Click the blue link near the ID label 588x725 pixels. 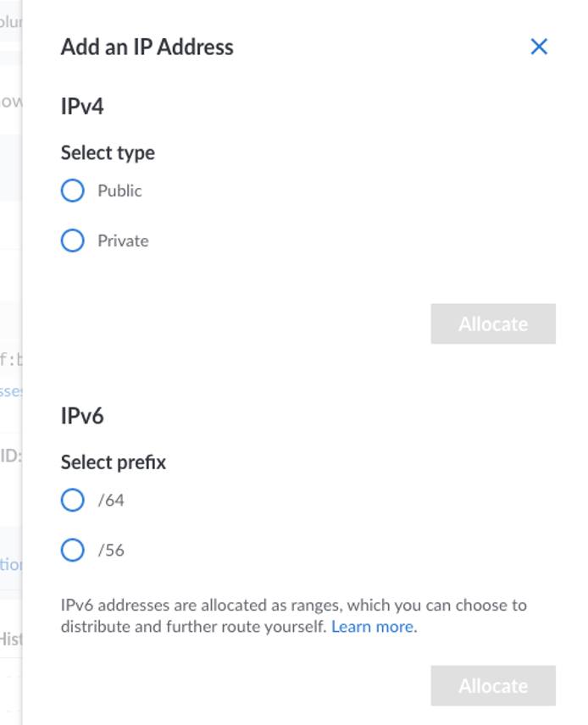click(x=8, y=391)
